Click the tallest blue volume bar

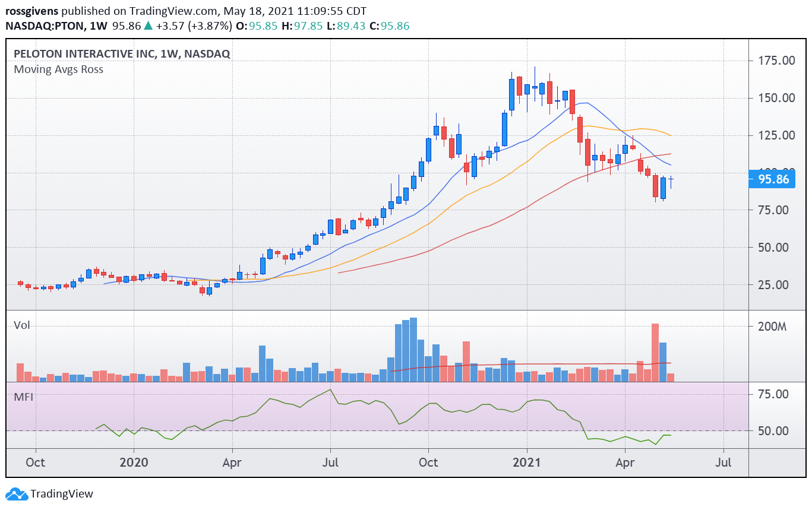(413, 350)
